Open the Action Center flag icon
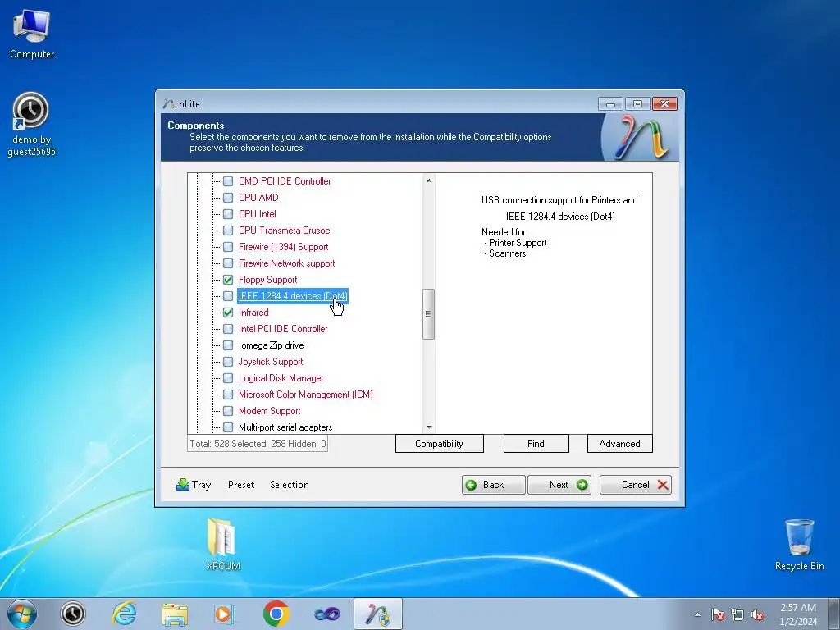This screenshot has width=840, height=630. pyautogui.click(x=718, y=614)
